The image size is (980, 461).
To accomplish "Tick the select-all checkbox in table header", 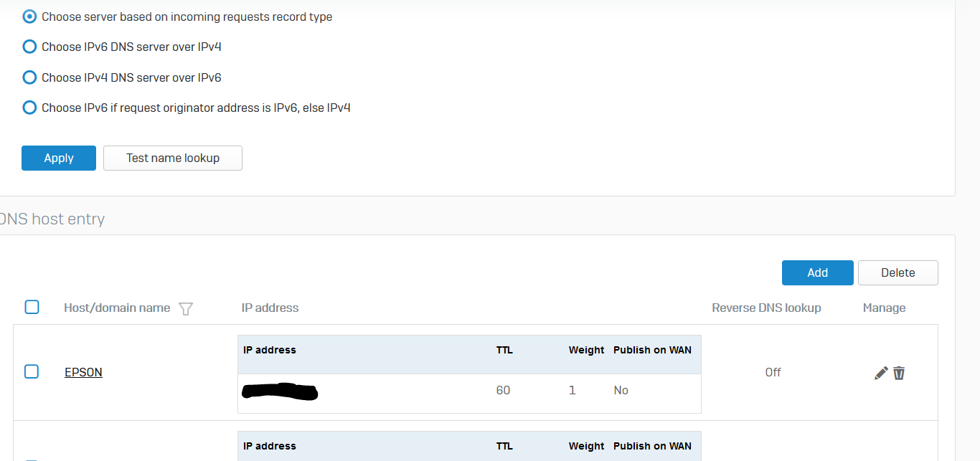I will [x=32, y=307].
